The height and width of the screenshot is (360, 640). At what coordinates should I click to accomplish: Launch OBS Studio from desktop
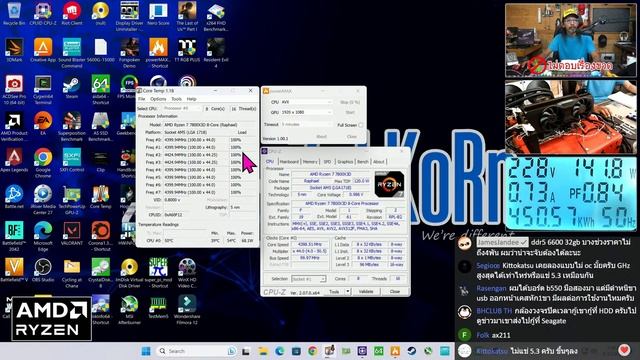click(x=43, y=271)
